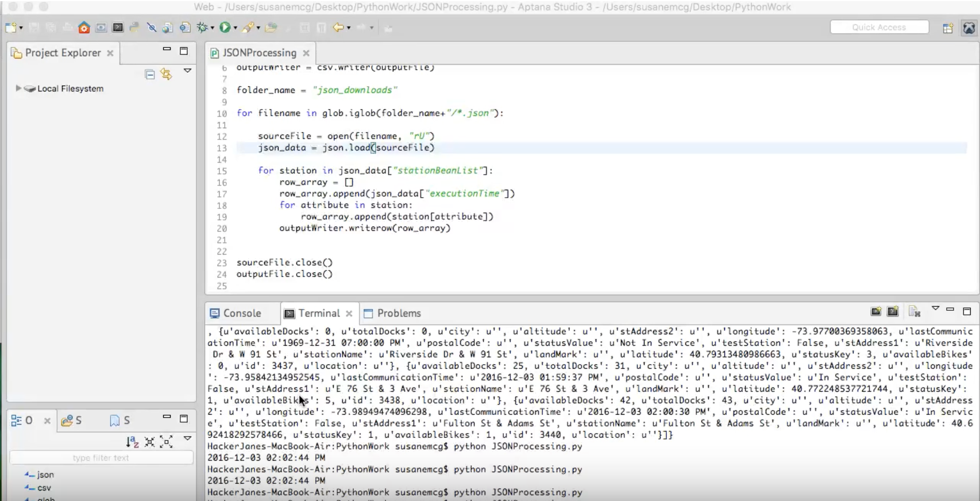Click the External Tools icon
This screenshot has height=501, width=980.
[248, 27]
